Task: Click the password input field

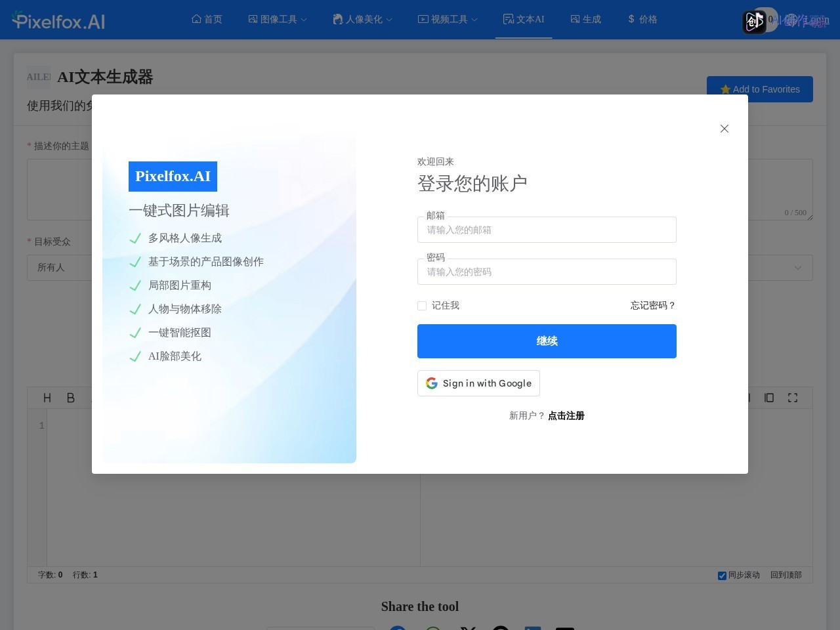Action: pyautogui.click(x=547, y=272)
